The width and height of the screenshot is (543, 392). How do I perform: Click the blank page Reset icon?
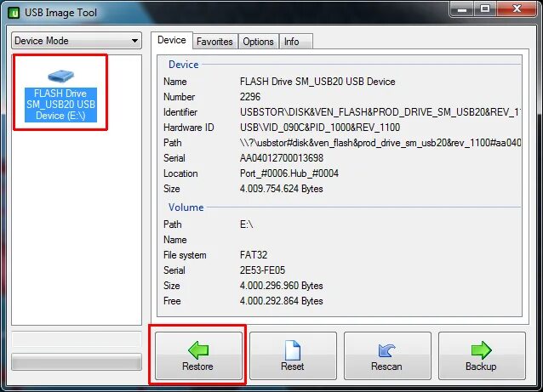coord(293,350)
